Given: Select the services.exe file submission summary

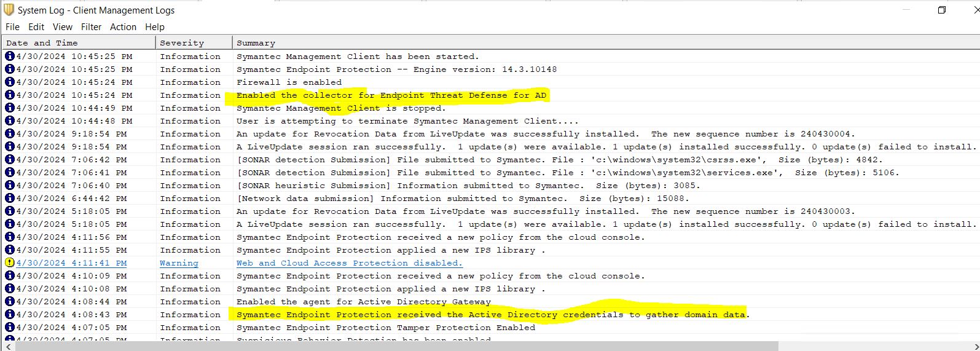Looking at the screenshot, I should [x=568, y=173].
